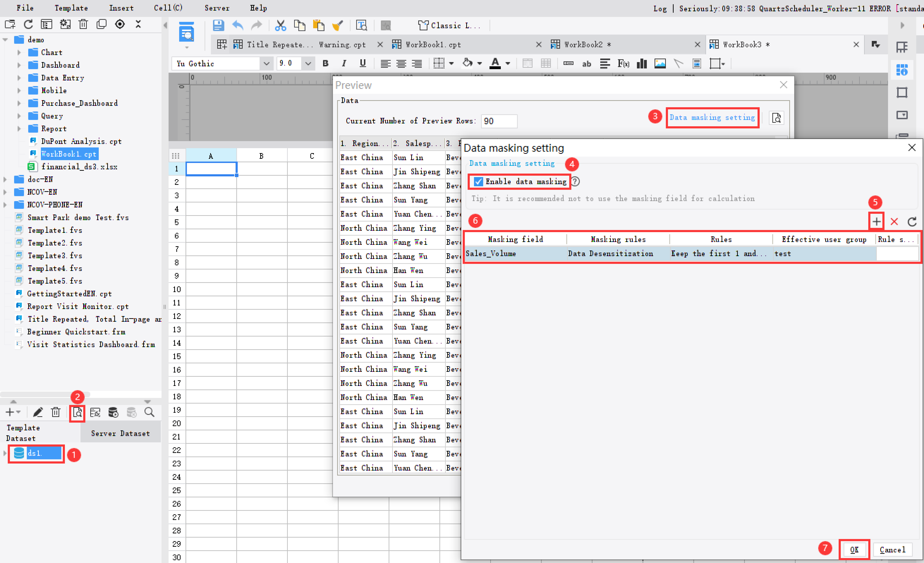
Task: Click the Undo icon
Action: [237, 25]
